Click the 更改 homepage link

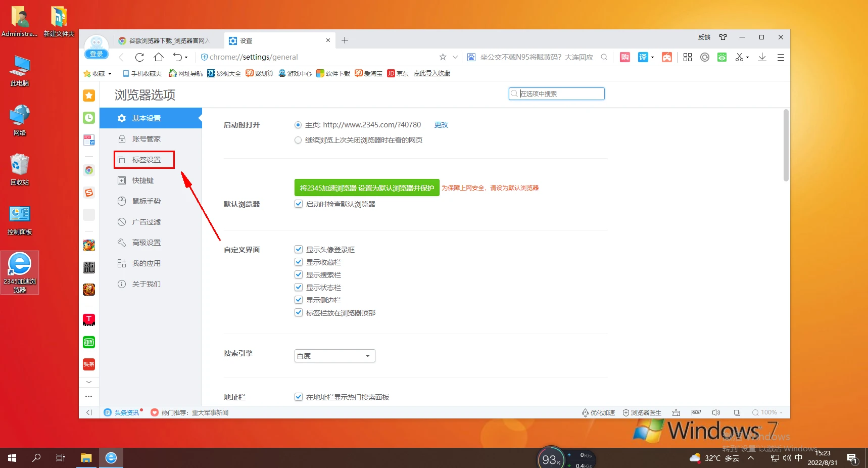click(x=441, y=125)
